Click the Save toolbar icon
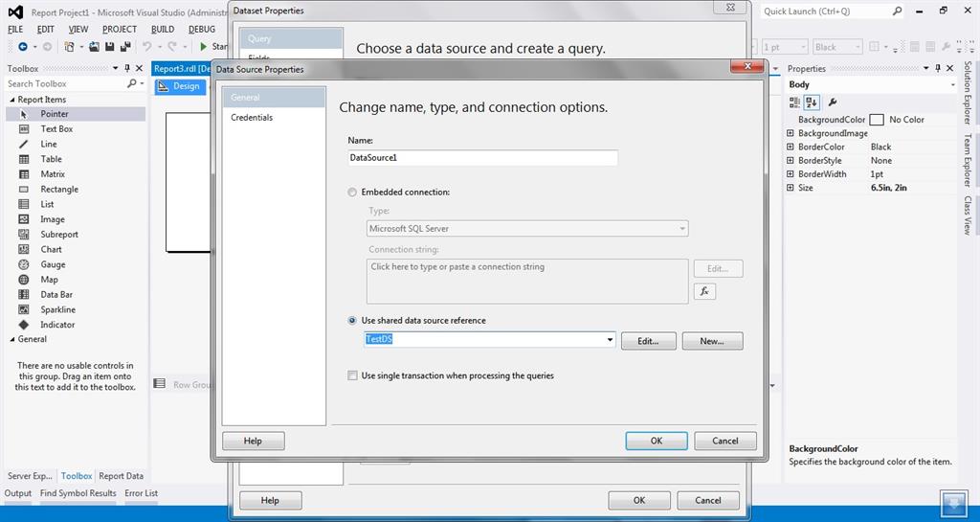The image size is (980, 522). pyautogui.click(x=110, y=47)
